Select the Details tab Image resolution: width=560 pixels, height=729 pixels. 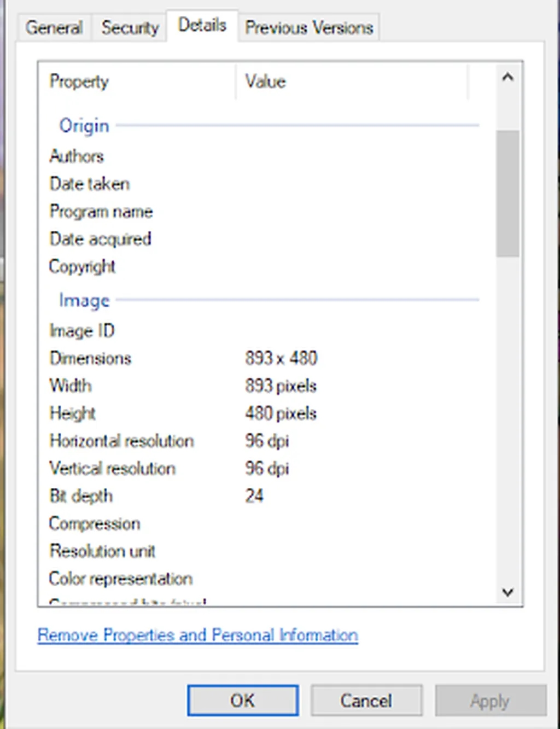202,25
